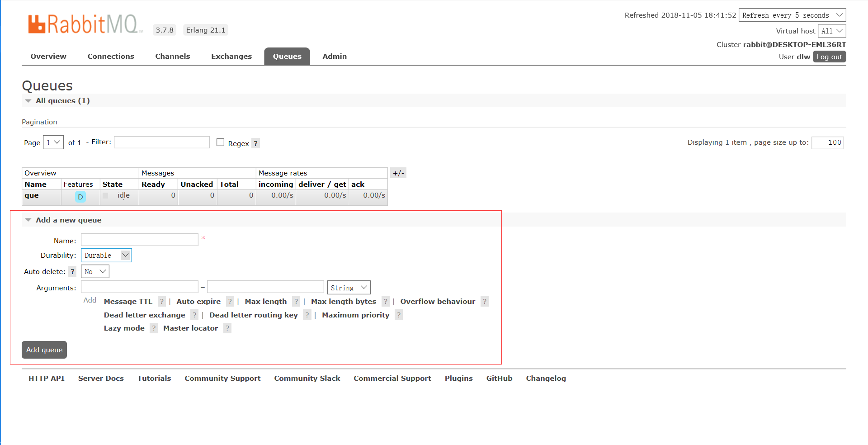Add Dead letter exchange argument
The image size is (868, 445).
(145, 315)
